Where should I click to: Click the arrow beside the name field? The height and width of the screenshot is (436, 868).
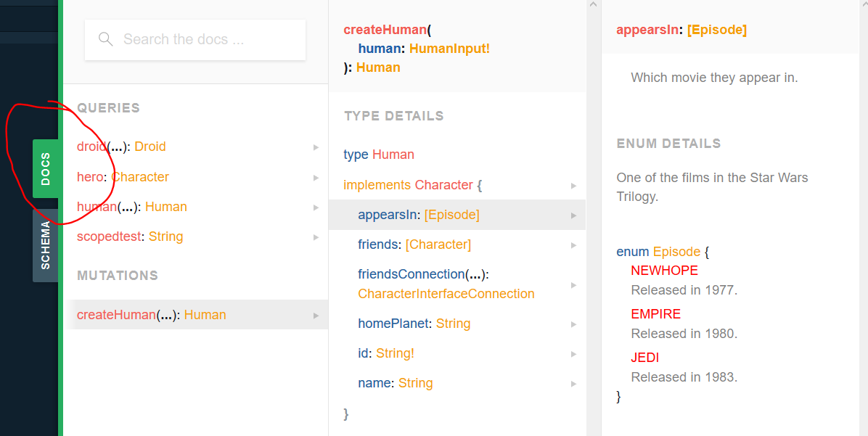(573, 384)
